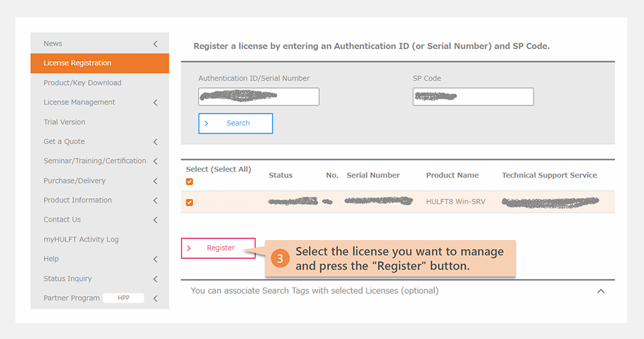Expand Help menu chevron

point(155,259)
